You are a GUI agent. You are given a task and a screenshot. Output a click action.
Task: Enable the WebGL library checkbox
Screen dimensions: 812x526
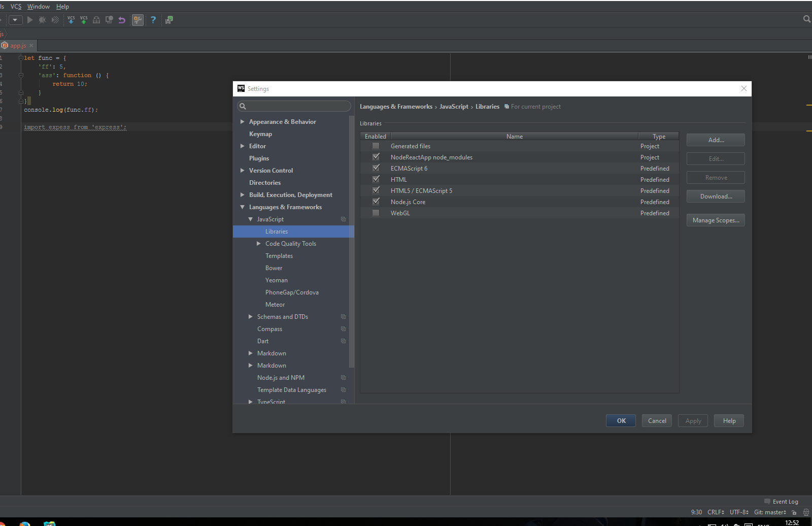(x=376, y=213)
